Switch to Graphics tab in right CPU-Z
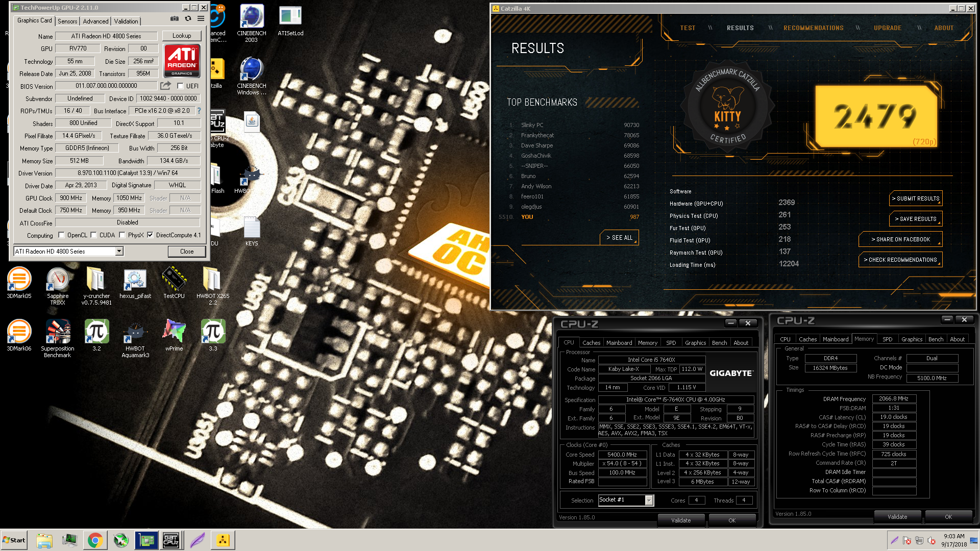The image size is (980, 551). click(x=912, y=339)
